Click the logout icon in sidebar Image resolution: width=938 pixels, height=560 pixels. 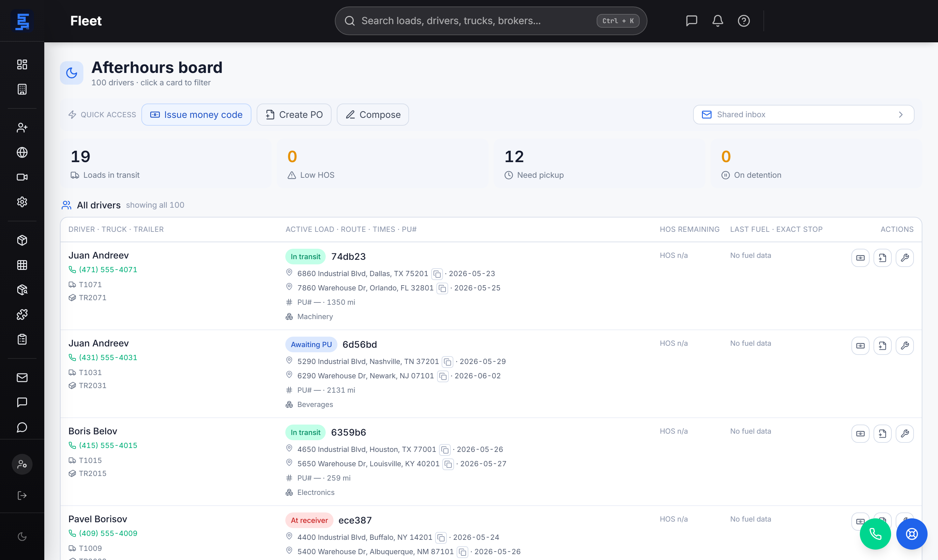point(22,496)
